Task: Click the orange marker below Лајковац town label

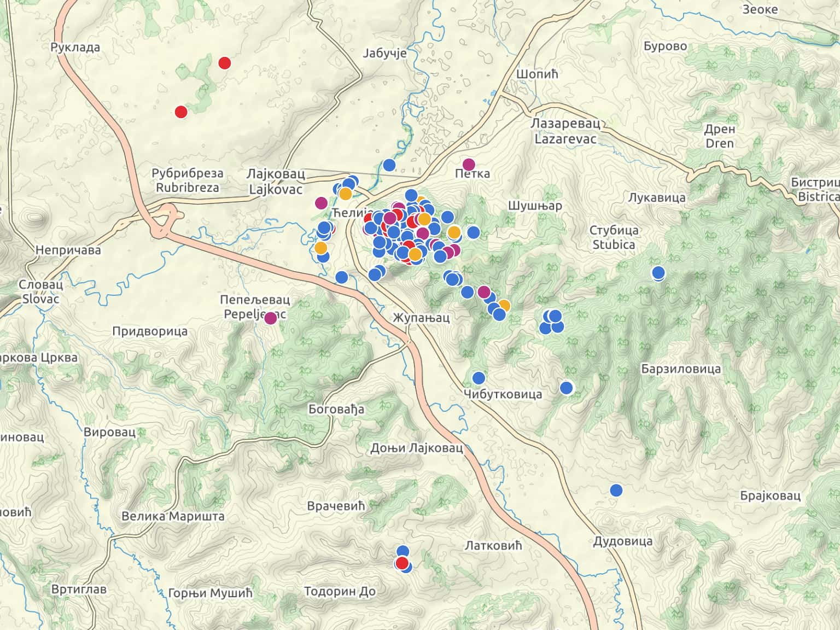Action: point(345,194)
